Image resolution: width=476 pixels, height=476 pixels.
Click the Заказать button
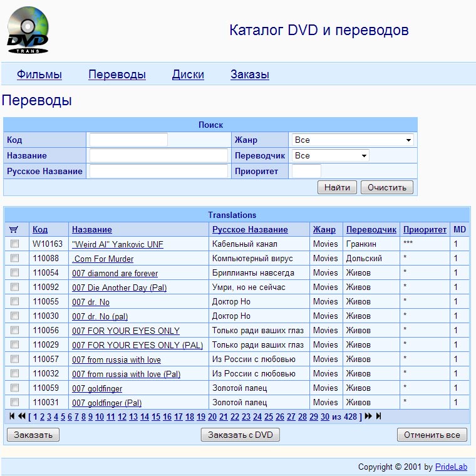click(33, 435)
